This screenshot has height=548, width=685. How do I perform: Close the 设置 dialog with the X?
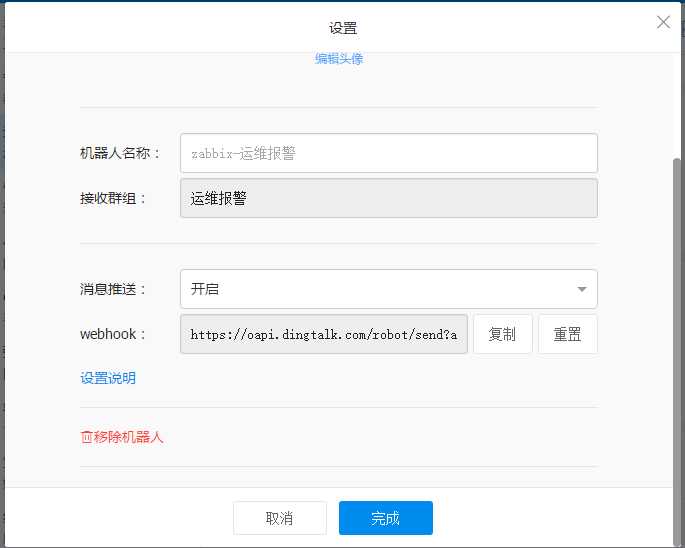663,22
